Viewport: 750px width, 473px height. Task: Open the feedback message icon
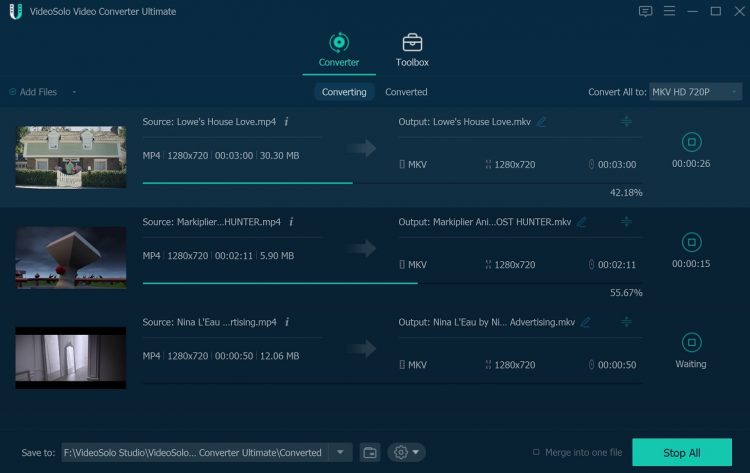pyautogui.click(x=645, y=11)
